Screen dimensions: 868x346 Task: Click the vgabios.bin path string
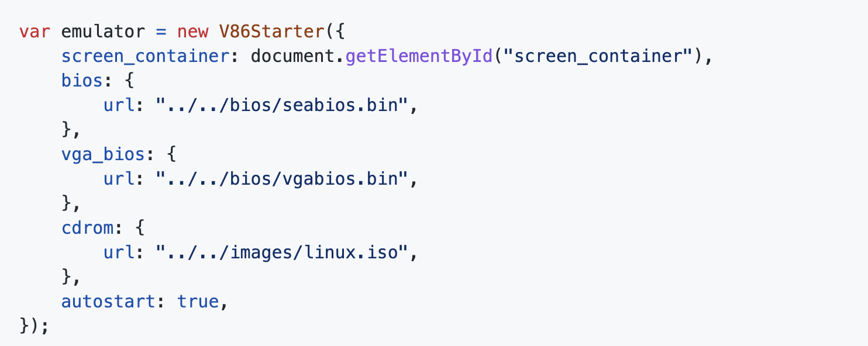click(282, 179)
